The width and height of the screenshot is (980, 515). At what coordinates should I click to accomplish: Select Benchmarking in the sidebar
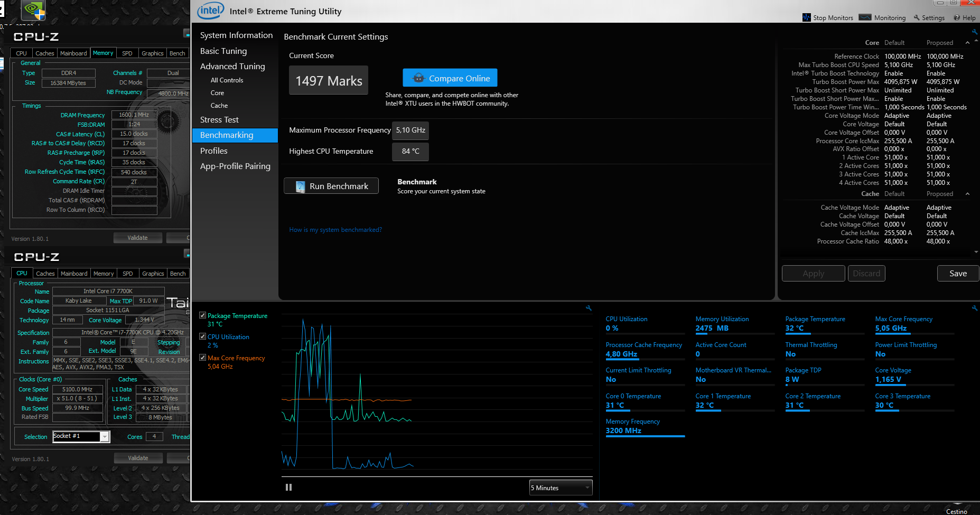pos(235,135)
